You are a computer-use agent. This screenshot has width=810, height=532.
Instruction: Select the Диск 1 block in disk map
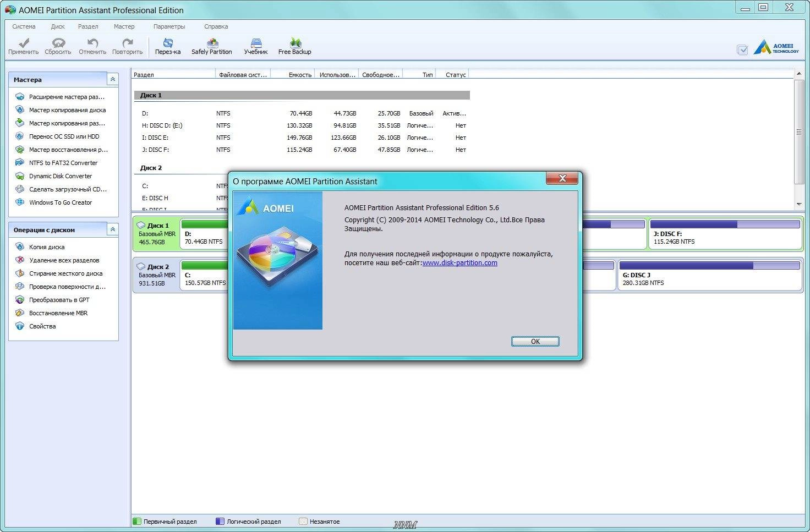pos(156,233)
